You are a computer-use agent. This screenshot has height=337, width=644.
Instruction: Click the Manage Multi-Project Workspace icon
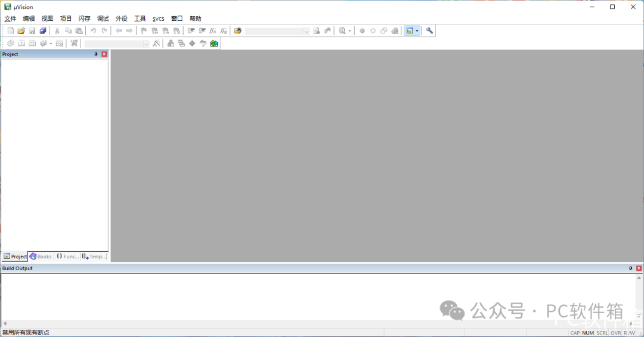pos(181,43)
